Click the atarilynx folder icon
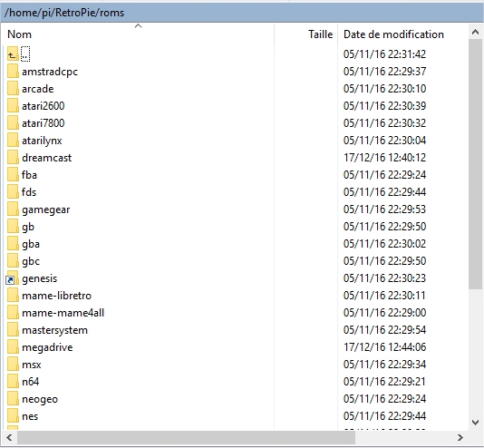This screenshot has width=484, height=448. (x=13, y=141)
